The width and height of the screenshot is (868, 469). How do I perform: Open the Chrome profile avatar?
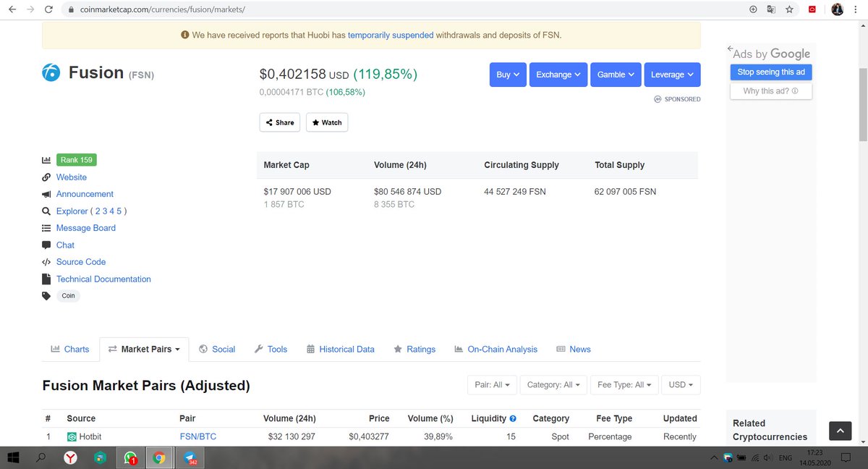pyautogui.click(x=838, y=10)
